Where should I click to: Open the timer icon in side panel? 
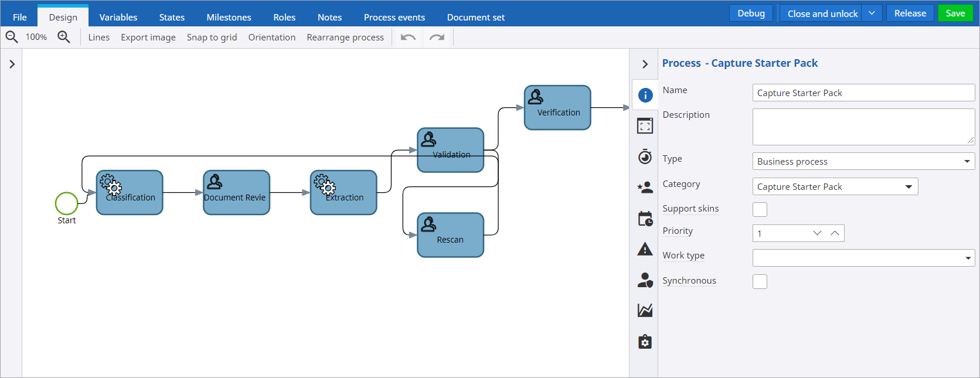point(645,156)
